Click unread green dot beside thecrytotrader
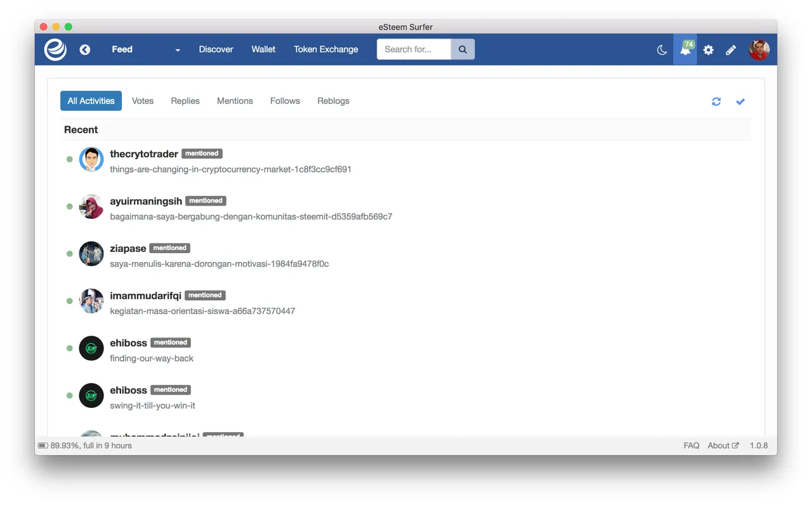This screenshot has height=505, width=812. click(x=70, y=159)
